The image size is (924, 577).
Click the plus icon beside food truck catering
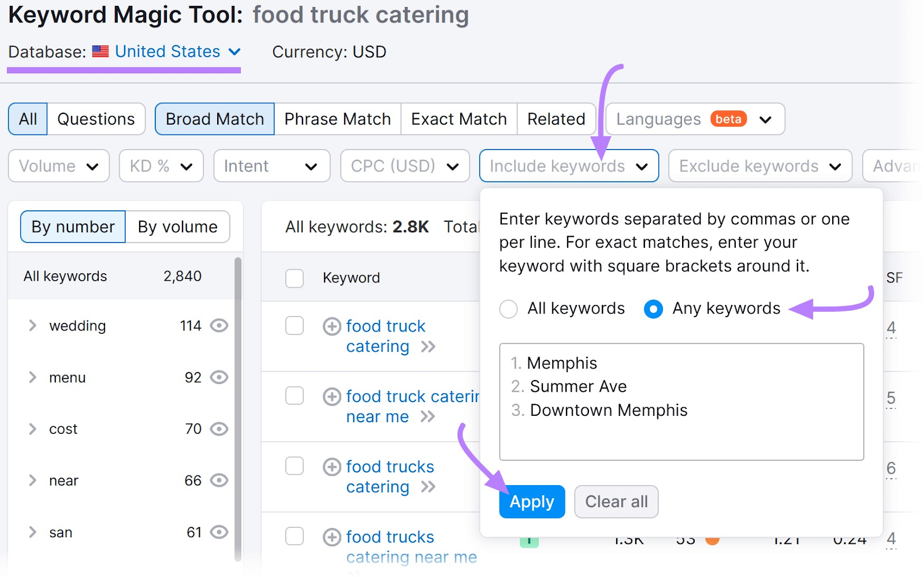[x=331, y=326]
